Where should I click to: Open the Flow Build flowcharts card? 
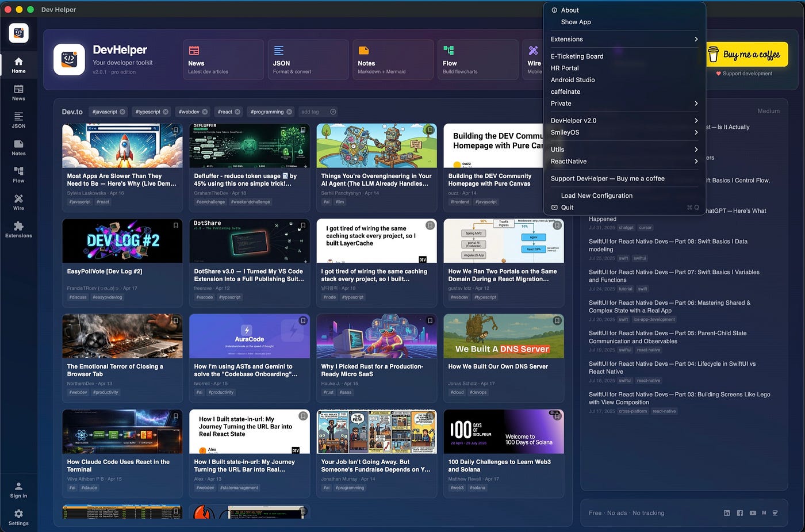point(478,59)
